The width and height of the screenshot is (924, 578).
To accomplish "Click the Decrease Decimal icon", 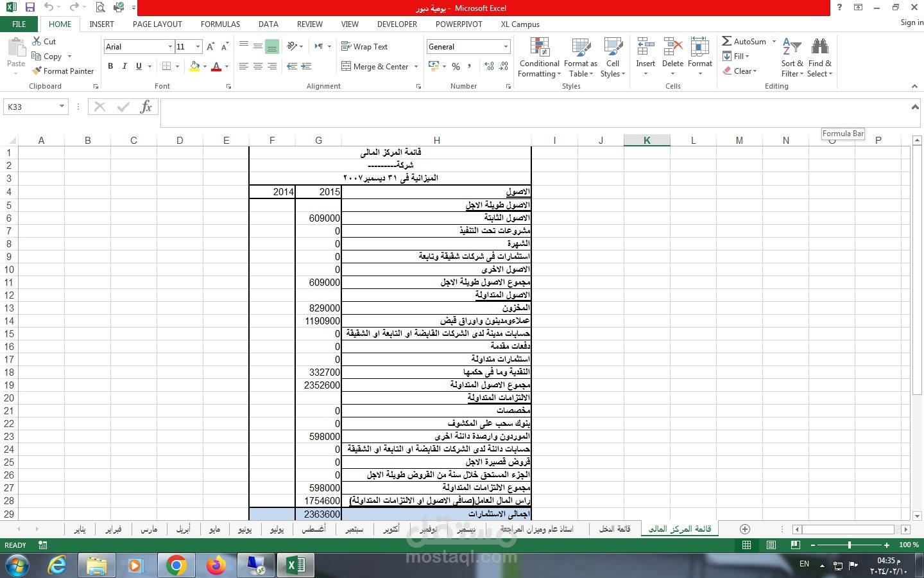I will pos(504,66).
